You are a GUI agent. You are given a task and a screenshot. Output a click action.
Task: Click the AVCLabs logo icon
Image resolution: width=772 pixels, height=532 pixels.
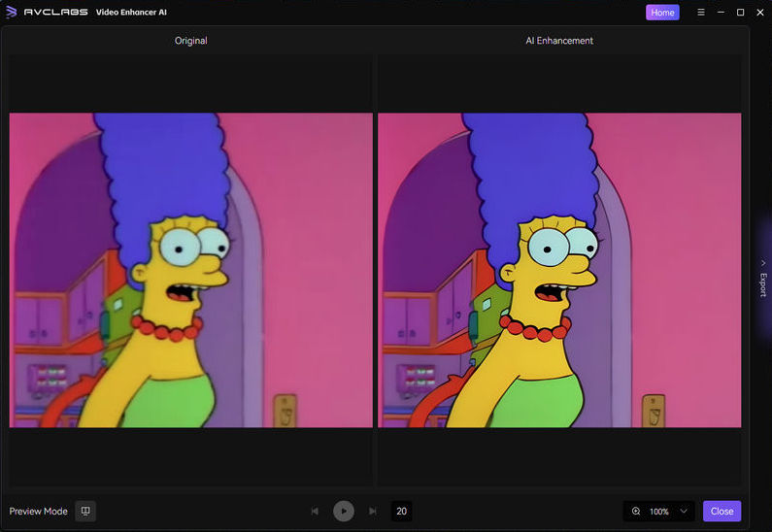pos(11,13)
